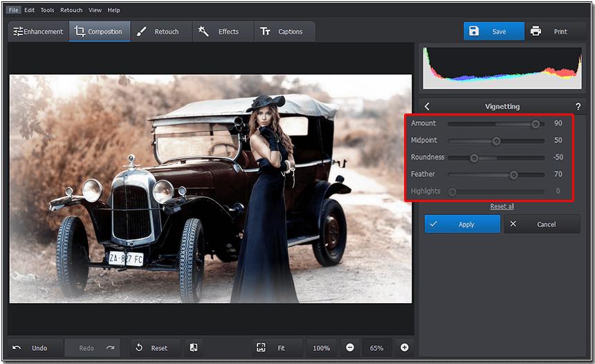Click the Amount value 90

pyautogui.click(x=558, y=123)
